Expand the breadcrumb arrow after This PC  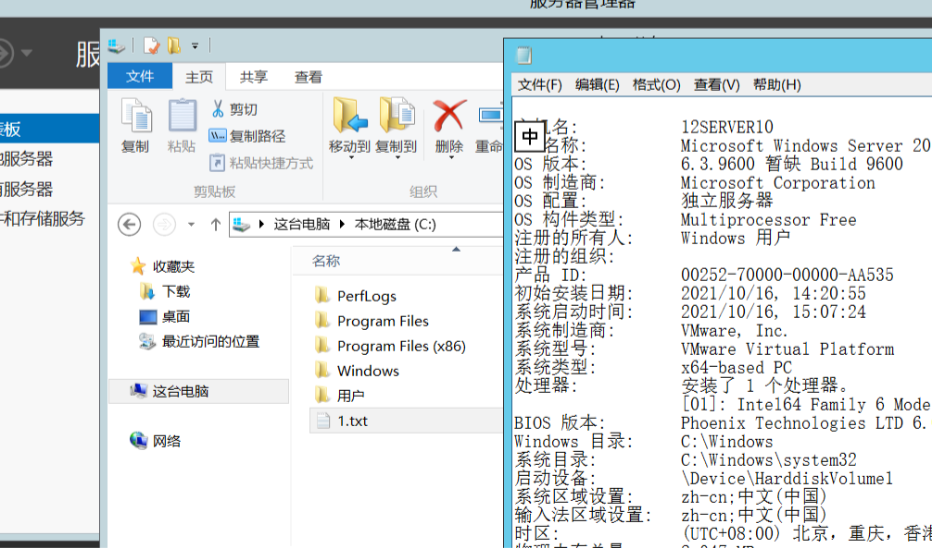tap(342, 224)
